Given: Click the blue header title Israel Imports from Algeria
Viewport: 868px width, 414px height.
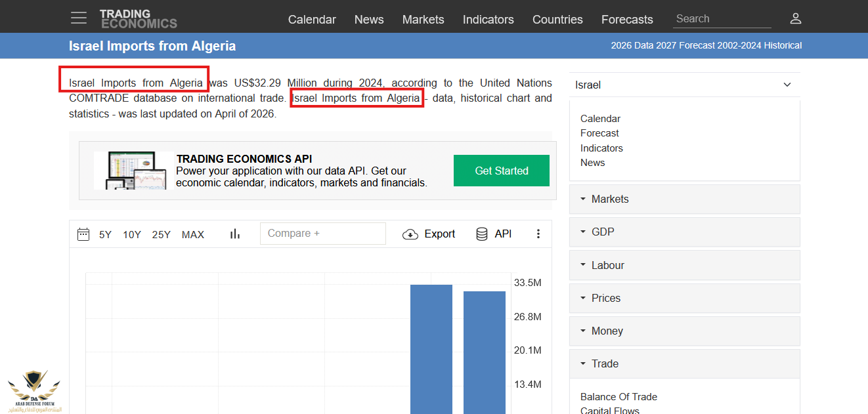Looking at the screenshot, I should (152, 46).
